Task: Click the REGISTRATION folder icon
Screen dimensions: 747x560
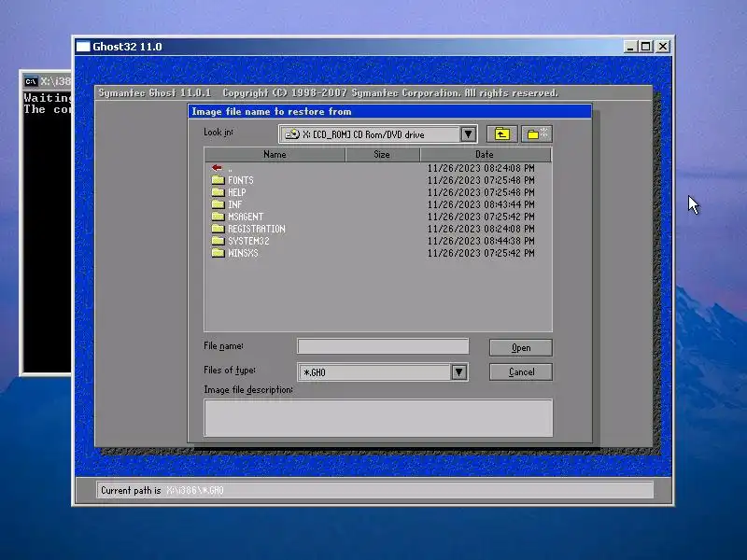Action: tap(218, 228)
